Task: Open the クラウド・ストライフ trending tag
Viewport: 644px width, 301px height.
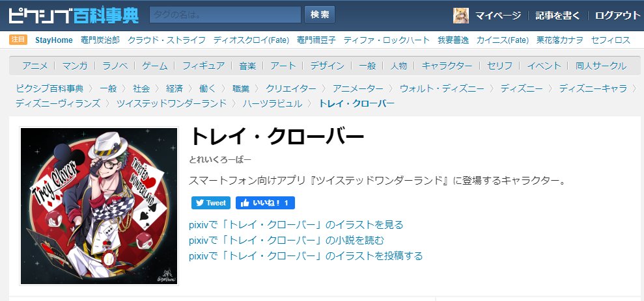Action: pos(166,40)
